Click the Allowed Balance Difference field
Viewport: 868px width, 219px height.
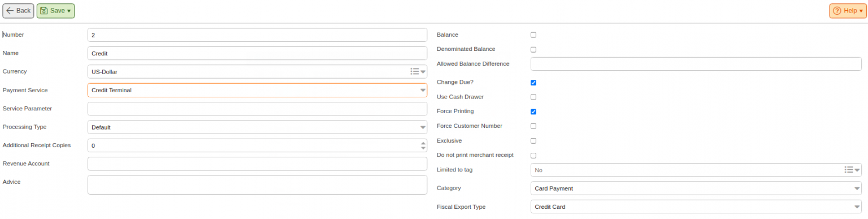coord(696,64)
